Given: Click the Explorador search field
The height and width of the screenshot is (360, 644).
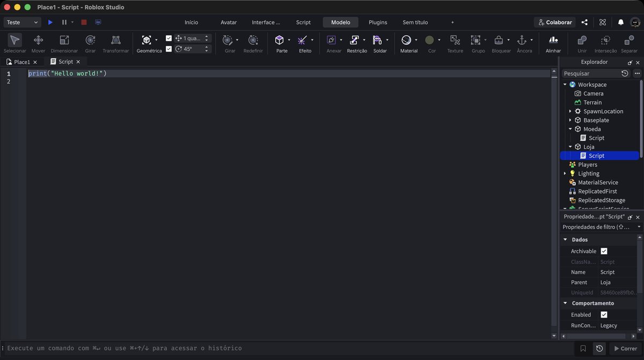Looking at the screenshot, I should 590,73.
